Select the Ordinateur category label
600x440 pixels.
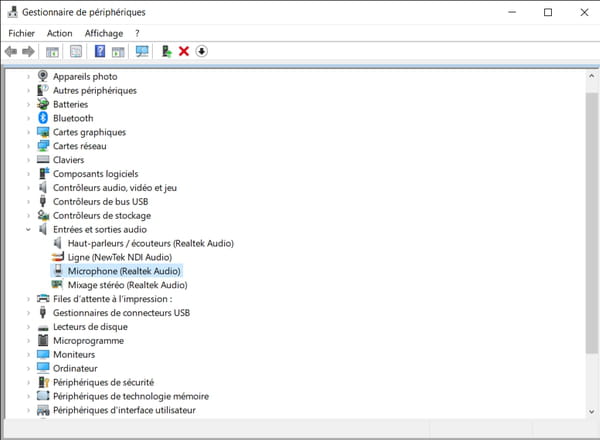click(x=75, y=368)
